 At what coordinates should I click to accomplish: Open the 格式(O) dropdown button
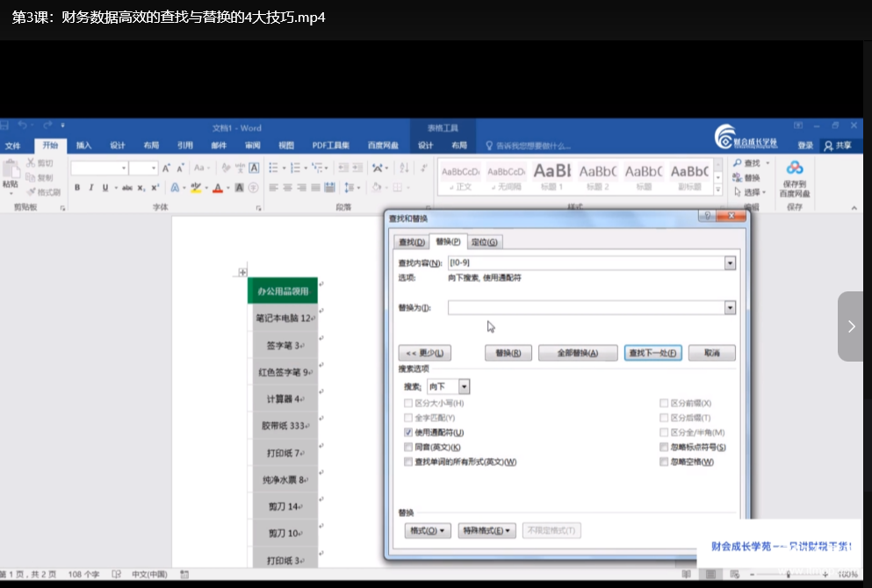(427, 531)
